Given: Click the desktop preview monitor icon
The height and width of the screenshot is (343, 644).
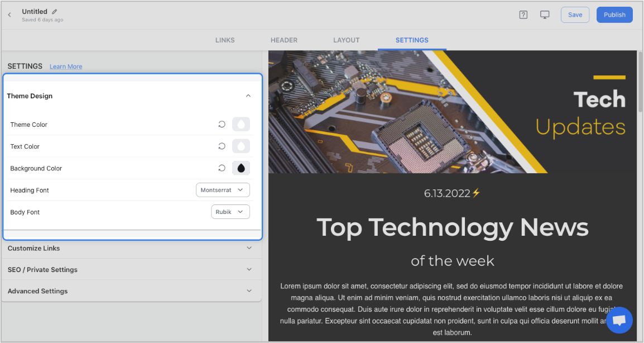Looking at the screenshot, I should [545, 15].
